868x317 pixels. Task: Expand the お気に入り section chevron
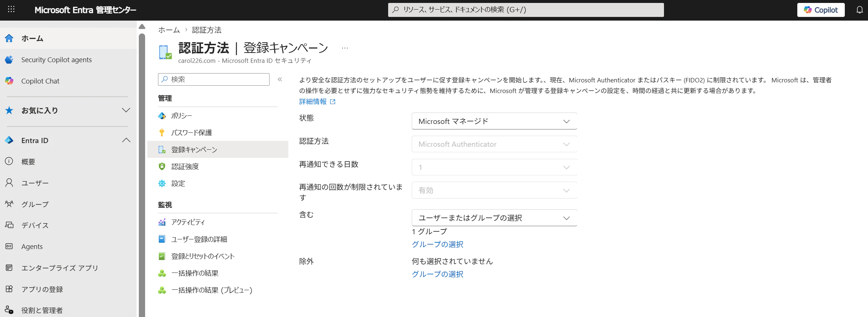point(126,110)
